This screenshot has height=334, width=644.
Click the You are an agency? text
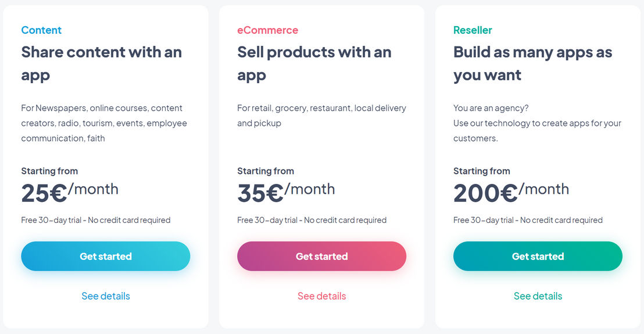[x=491, y=108]
